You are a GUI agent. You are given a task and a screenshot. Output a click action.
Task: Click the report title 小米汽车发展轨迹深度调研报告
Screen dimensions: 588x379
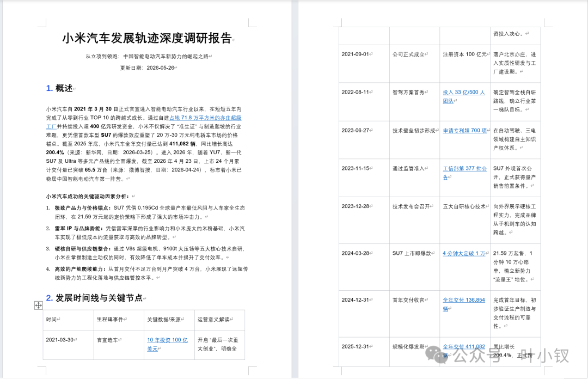click(147, 38)
